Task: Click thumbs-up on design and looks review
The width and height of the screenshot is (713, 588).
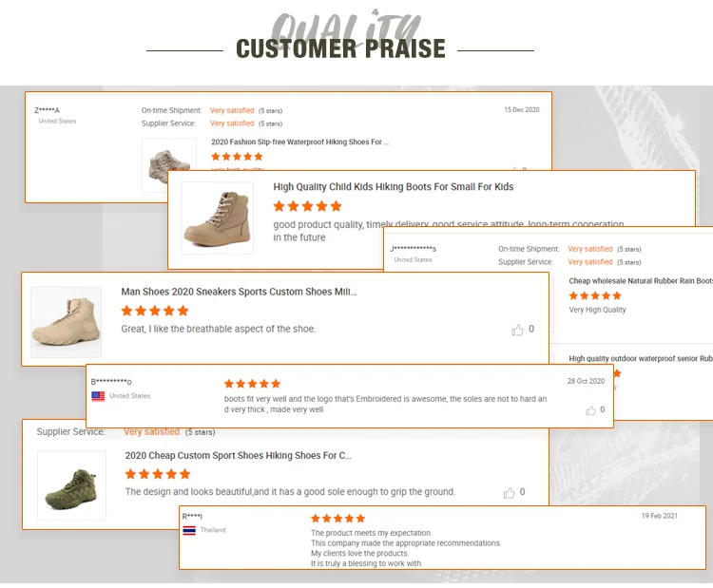Action: click(x=510, y=493)
